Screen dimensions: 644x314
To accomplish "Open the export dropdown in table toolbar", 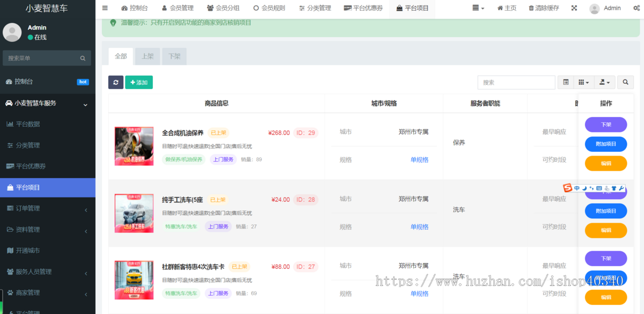I will tap(604, 82).
